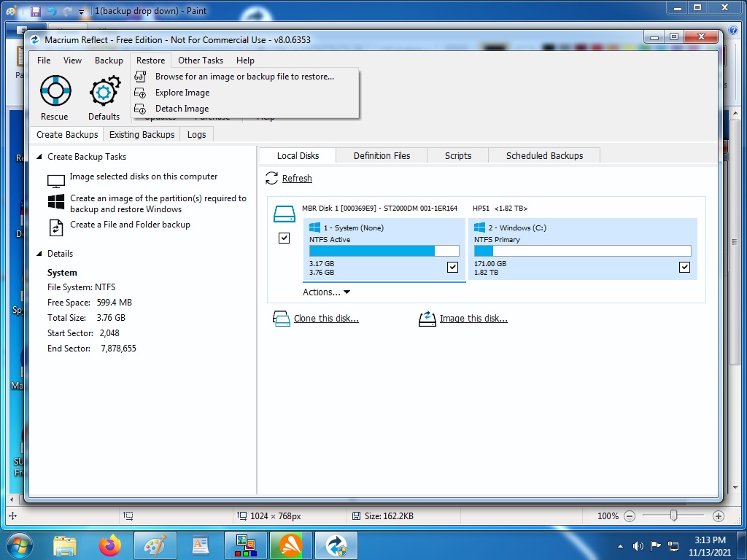Select the Local Disks tab

298,156
